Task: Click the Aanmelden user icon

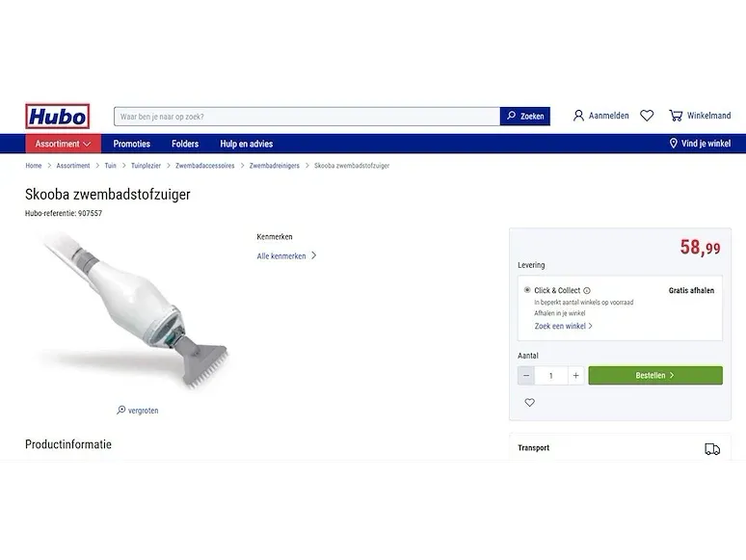Action: click(x=578, y=116)
